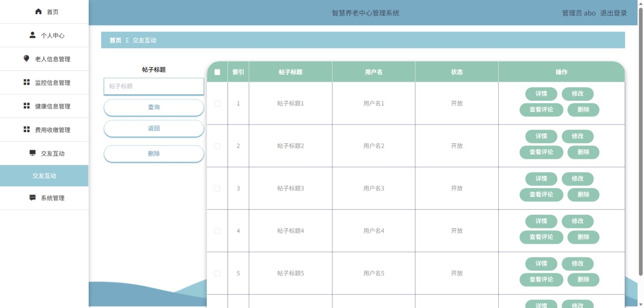
Task: Click 删除 in row 帖子标题1
Action: click(583, 109)
